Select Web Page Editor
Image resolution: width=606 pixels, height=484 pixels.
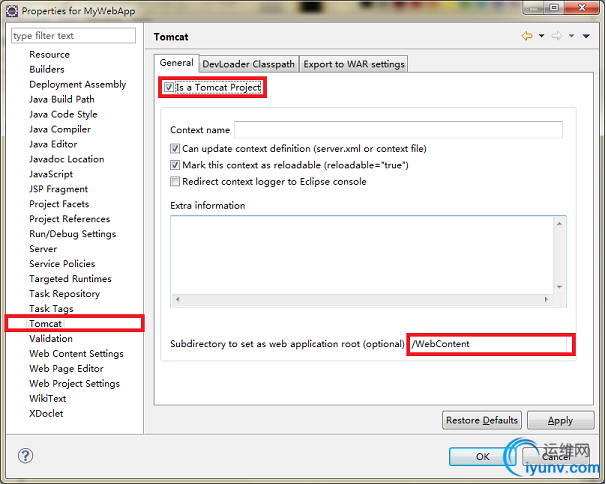pyautogui.click(x=66, y=369)
